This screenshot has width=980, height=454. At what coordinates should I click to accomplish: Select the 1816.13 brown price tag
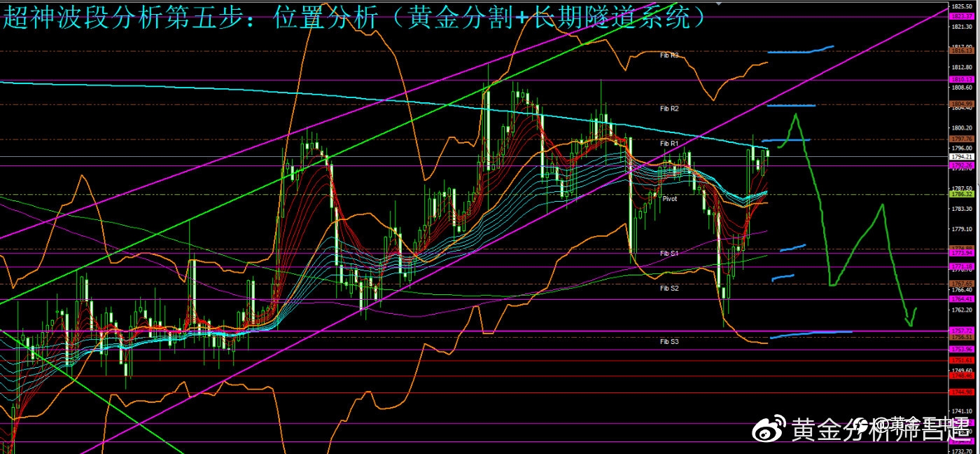[962, 50]
